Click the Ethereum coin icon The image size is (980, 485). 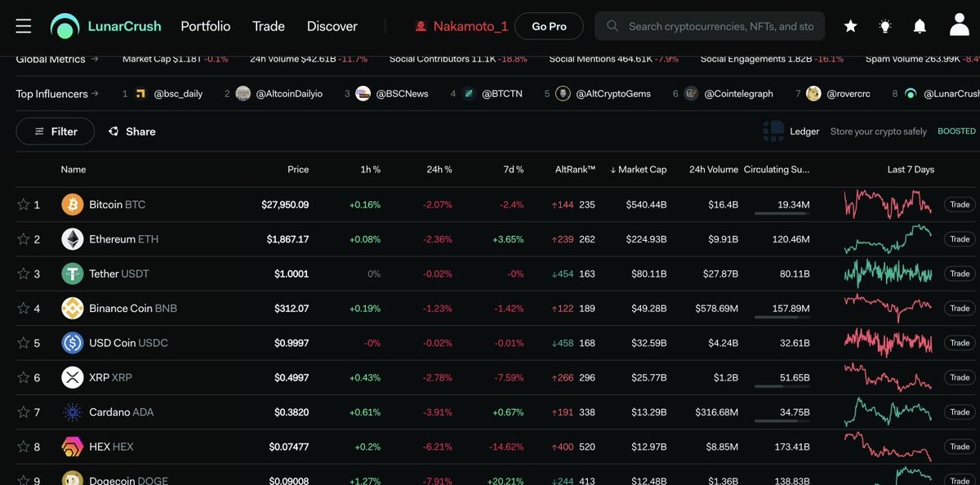pos(73,239)
